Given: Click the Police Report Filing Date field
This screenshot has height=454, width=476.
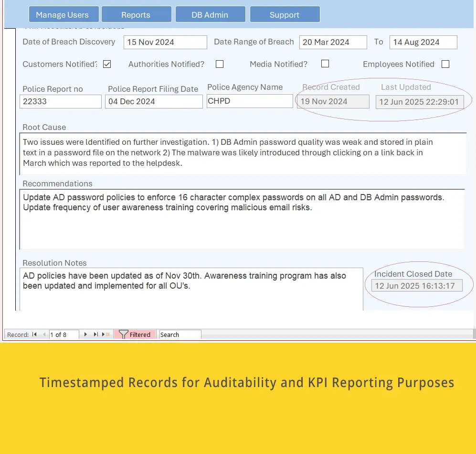Looking at the screenshot, I should point(153,101).
